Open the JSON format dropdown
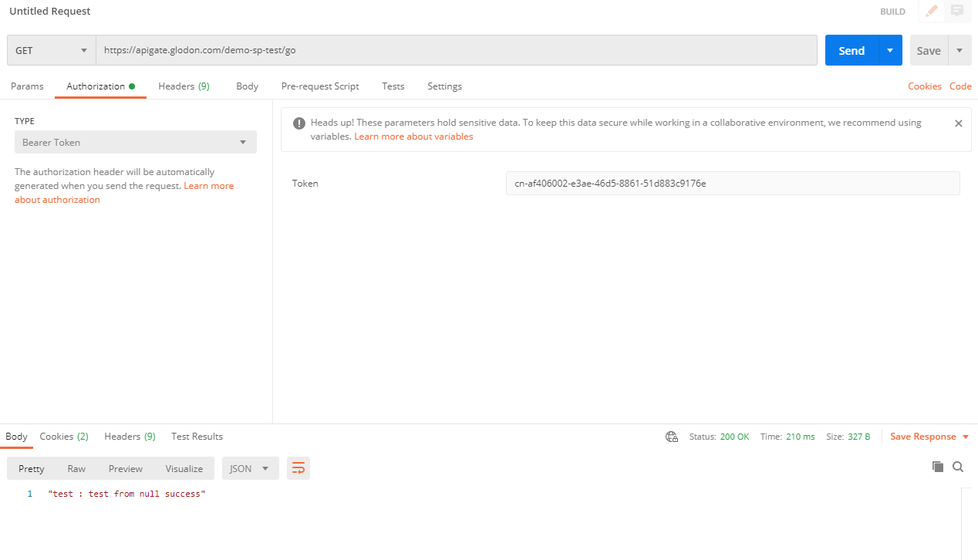Viewport: 978px width, 560px height. pyautogui.click(x=250, y=468)
